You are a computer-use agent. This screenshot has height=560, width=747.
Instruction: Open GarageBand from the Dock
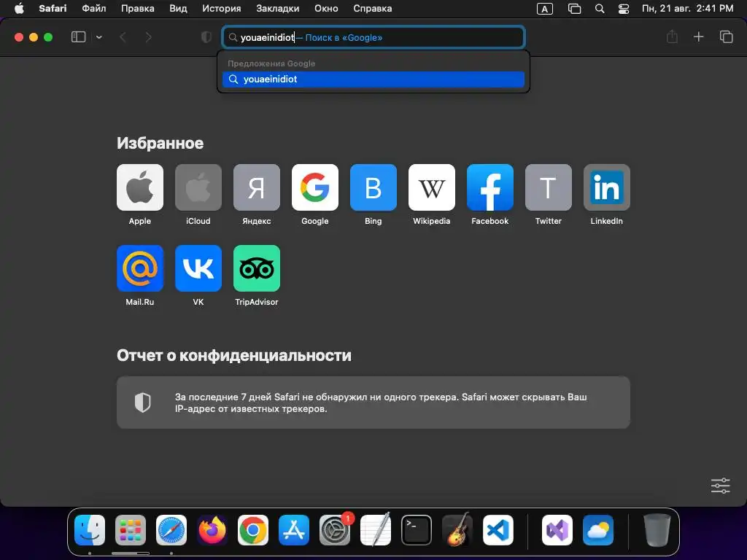coord(457,530)
